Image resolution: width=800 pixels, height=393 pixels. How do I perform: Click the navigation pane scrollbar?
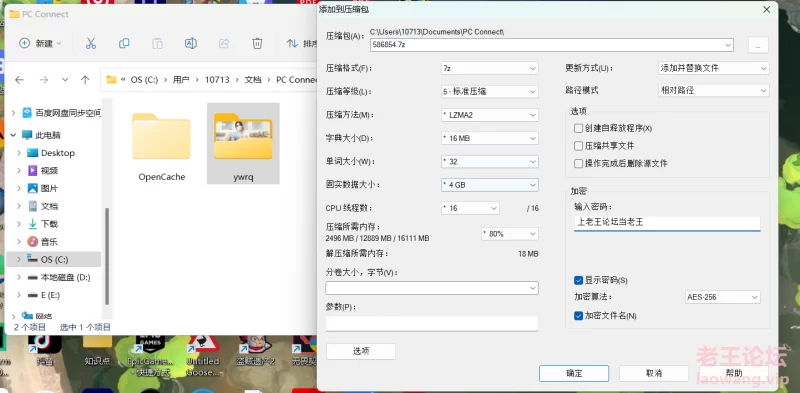(107, 255)
